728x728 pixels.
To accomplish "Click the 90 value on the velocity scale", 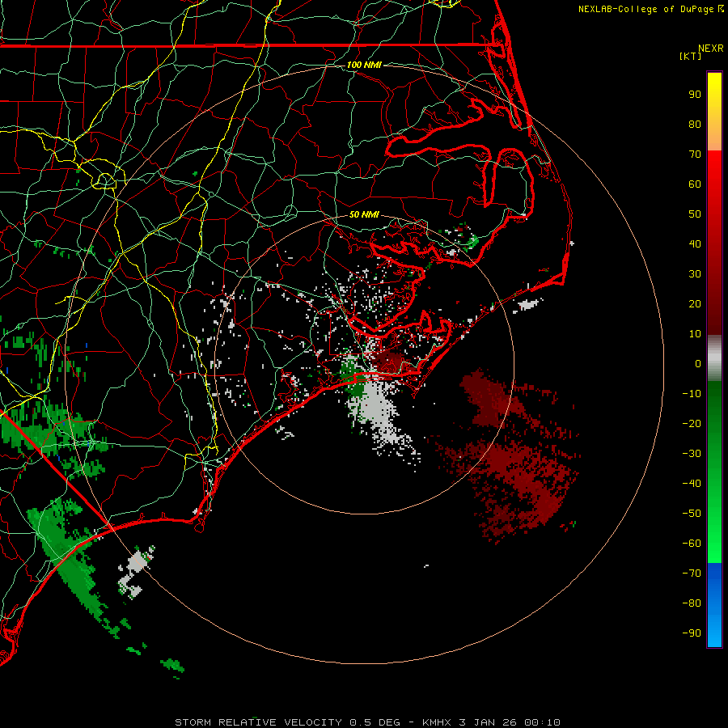I will click(x=695, y=95).
